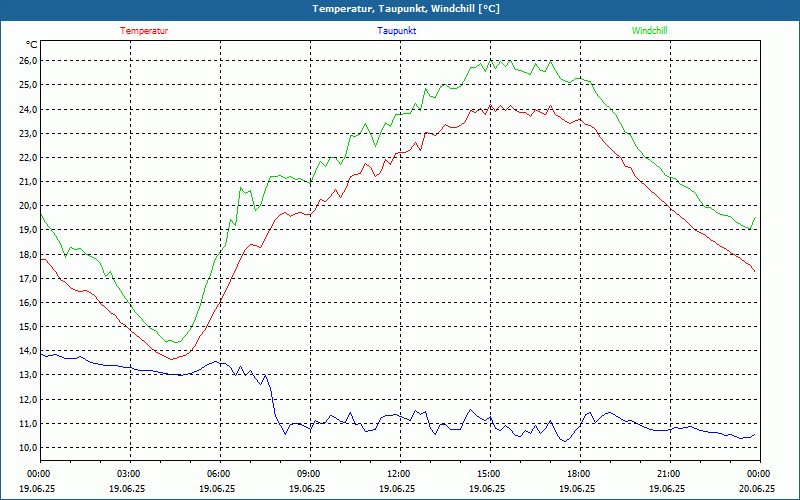This screenshot has height=500, width=800.
Task: Click the '°C' unit label above the y-axis
Action: [x=31, y=45]
